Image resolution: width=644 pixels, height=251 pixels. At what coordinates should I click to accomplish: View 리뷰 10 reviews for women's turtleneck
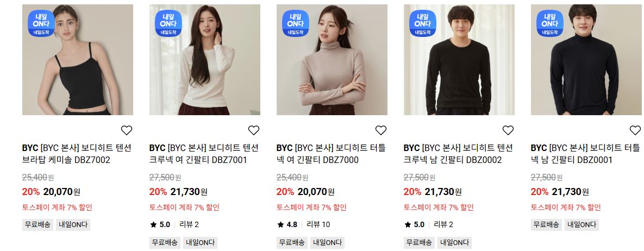click(x=318, y=224)
